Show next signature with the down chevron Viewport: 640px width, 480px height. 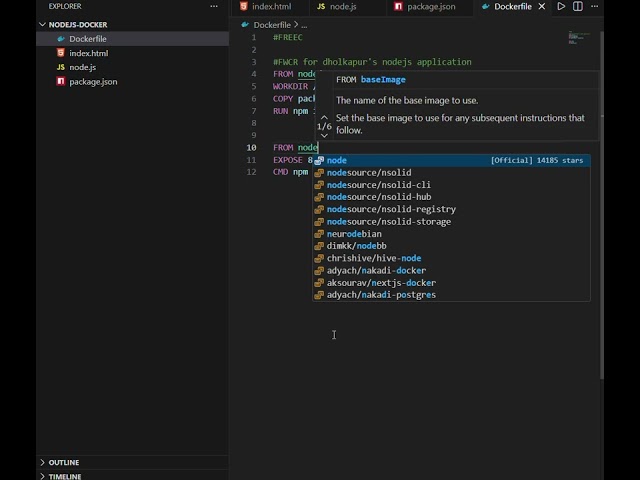pos(324,136)
